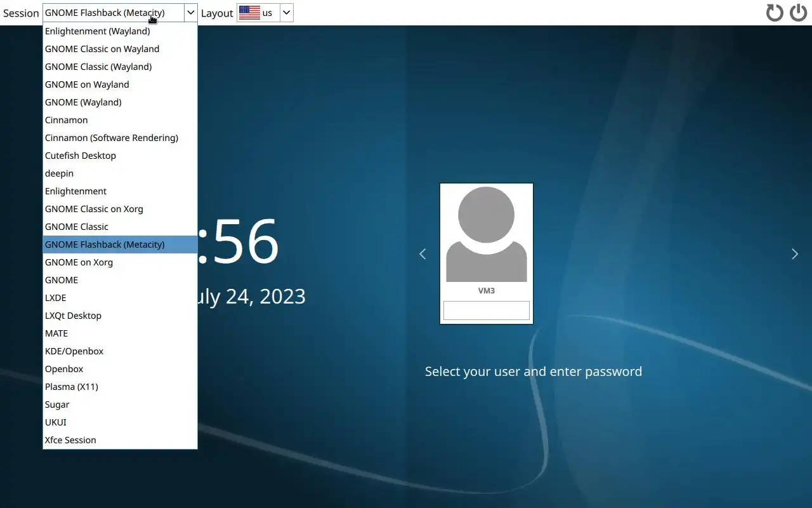Click the 'us' layout text
812x508 pixels.
[267, 13]
